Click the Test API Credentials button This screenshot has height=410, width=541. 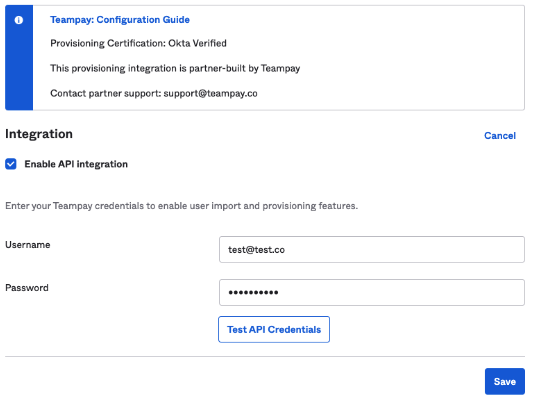(x=274, y=330)
